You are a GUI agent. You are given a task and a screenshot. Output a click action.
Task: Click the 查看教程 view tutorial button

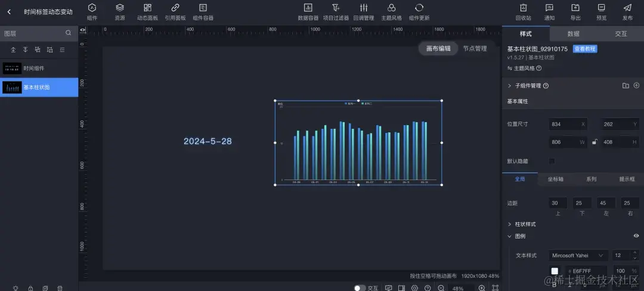pyautogui.click(x=585, y=49)
